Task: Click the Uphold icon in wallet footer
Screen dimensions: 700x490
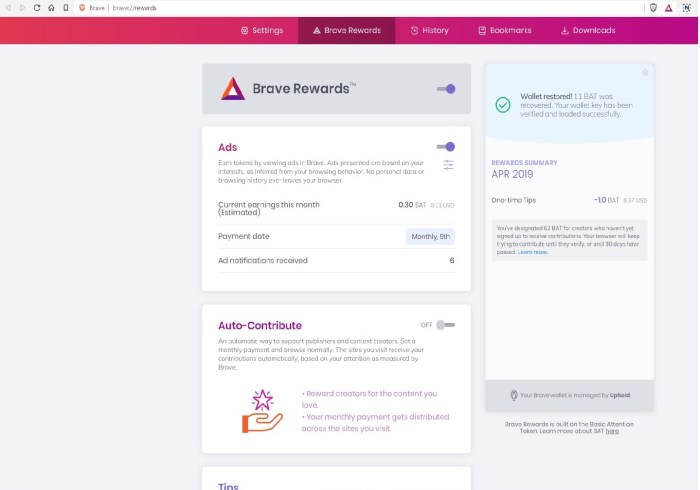Action: [x=514, y=395]
